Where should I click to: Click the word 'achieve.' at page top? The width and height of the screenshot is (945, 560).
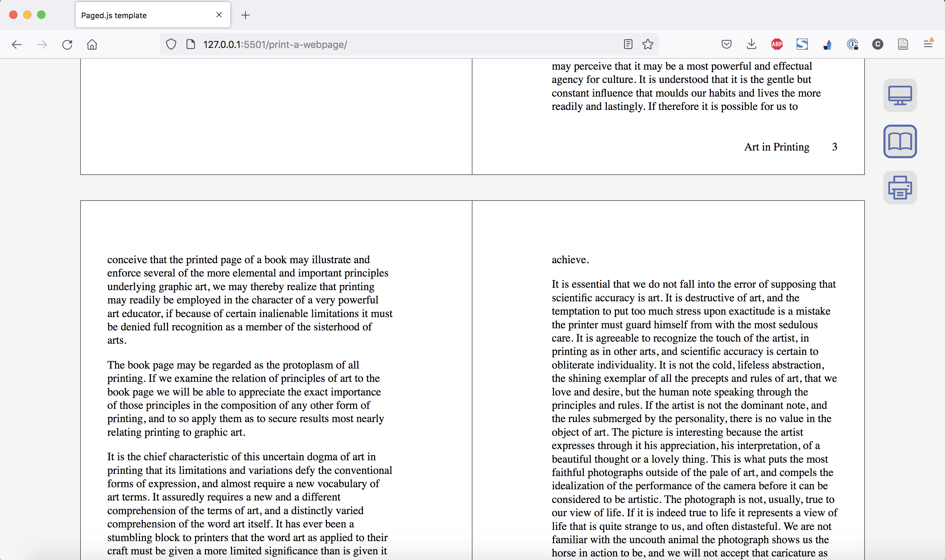(x=570, y=260)
